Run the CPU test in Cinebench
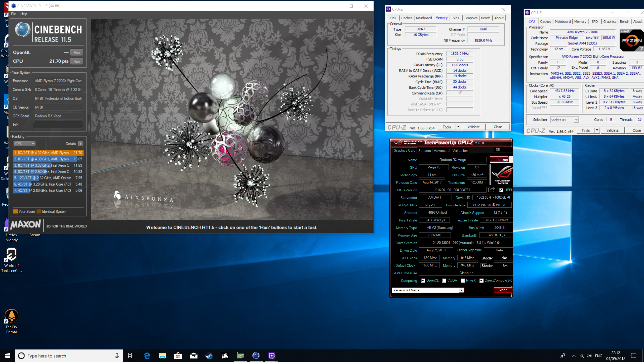Image resolution: width=644 pixels, height=362 pixels. [x=76, y=61]
